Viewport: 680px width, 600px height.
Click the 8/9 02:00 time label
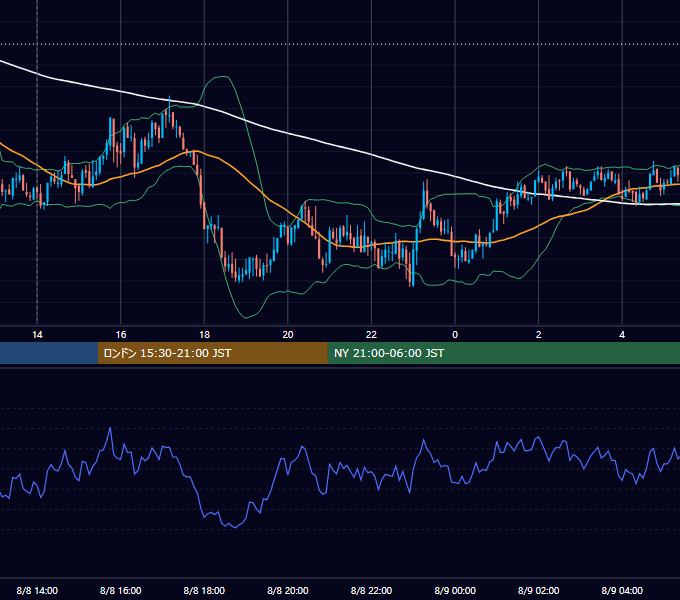[539, 590]
